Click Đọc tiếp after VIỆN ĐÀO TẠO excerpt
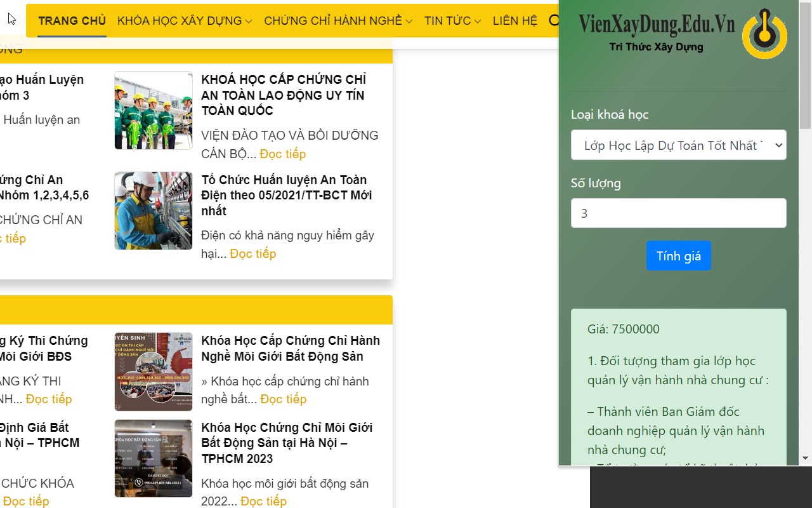812x508 pixels. (283, 154)
